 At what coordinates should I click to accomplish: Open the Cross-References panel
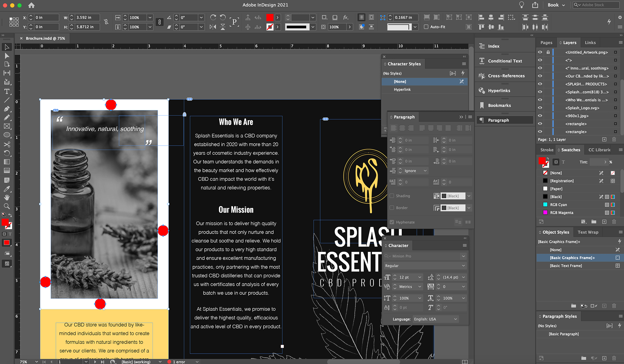pos(505,76)
